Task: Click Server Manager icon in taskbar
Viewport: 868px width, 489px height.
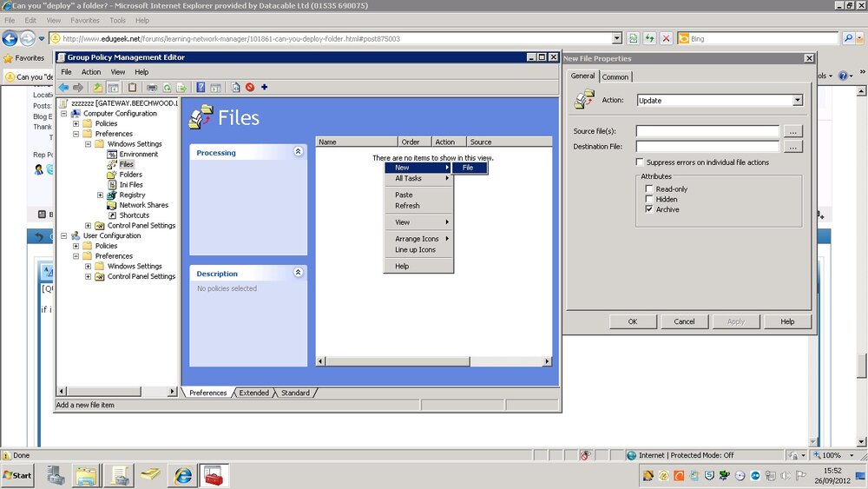Action: (x=56, y=475)
